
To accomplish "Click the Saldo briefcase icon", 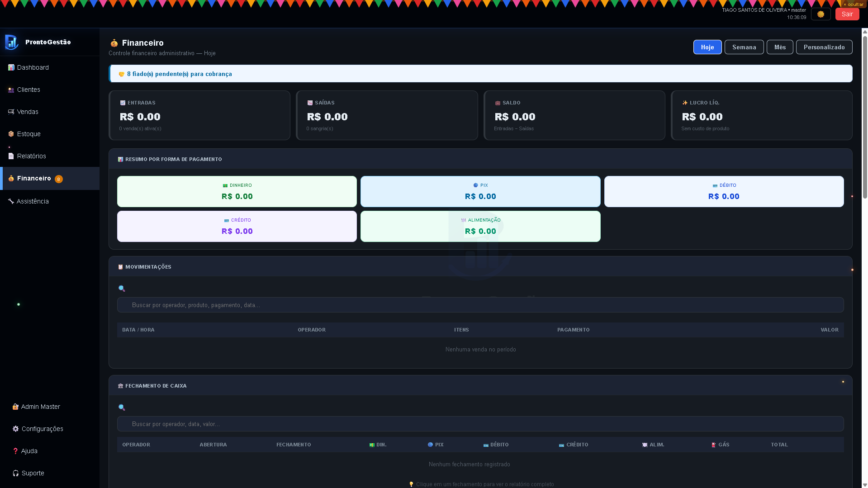I will coord(498,103).
